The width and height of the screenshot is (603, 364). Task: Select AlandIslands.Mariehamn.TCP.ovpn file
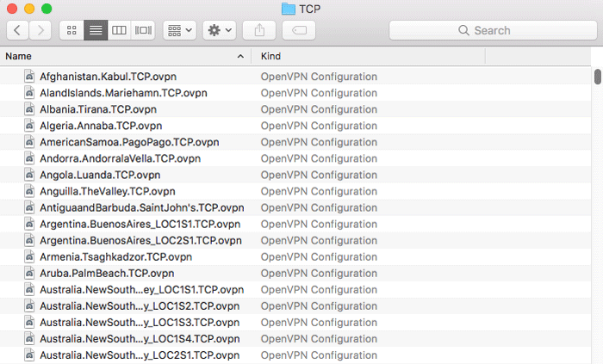coord(123,93)
